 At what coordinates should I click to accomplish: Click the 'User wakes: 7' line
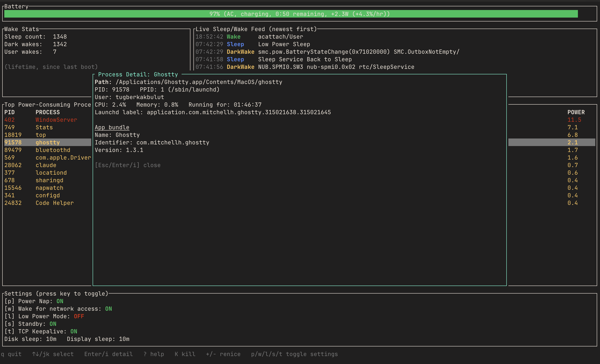(30, 51)
